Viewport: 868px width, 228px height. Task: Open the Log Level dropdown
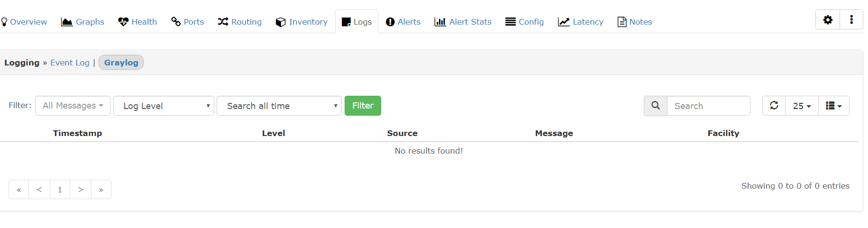pos(164,106)
